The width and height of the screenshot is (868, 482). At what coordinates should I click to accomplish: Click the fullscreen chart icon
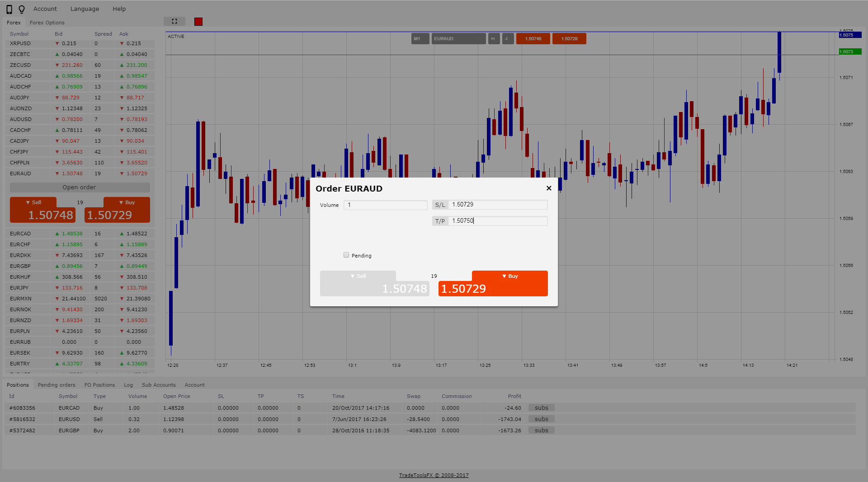174,21
